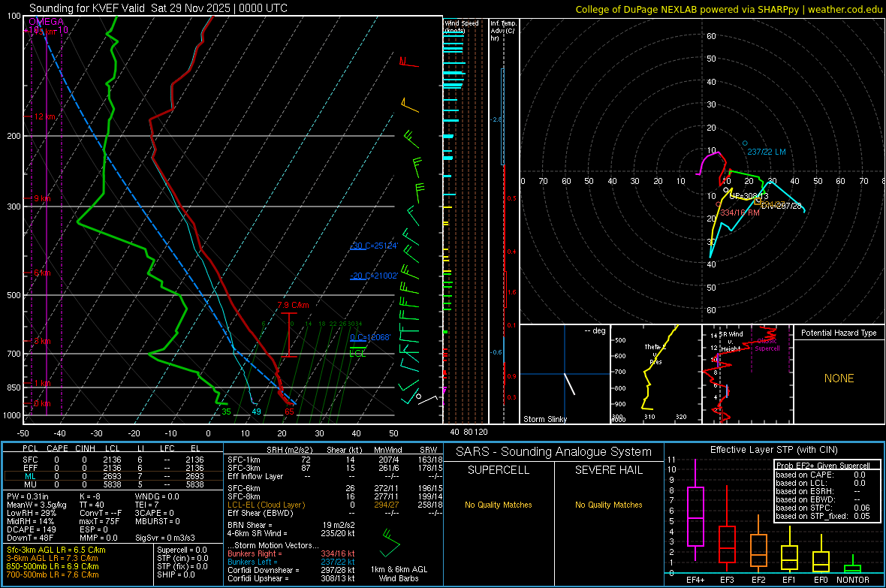Screen dimensions: 886x588
Task: Click the Bunkers left mover circle on hodograph
Action: [x=745, y=143]
